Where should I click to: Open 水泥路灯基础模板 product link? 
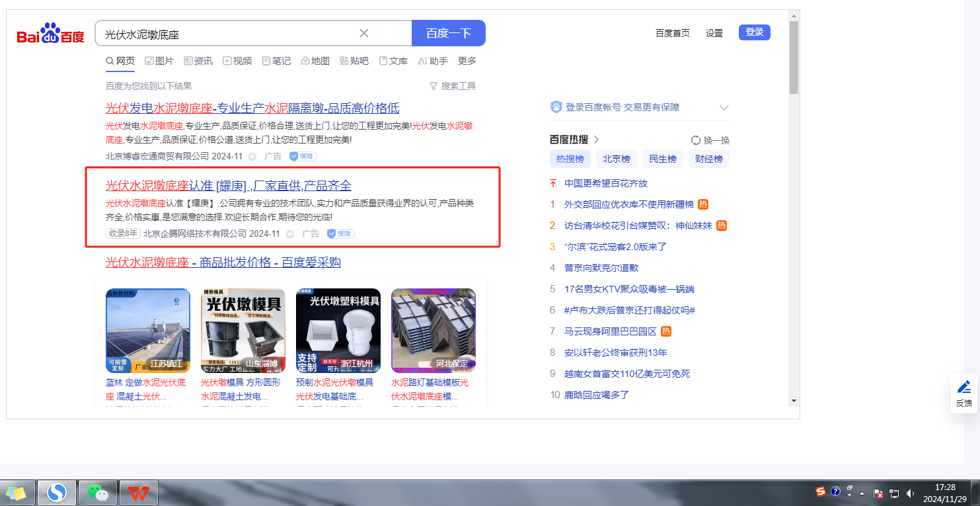click(x=430, y=390)
